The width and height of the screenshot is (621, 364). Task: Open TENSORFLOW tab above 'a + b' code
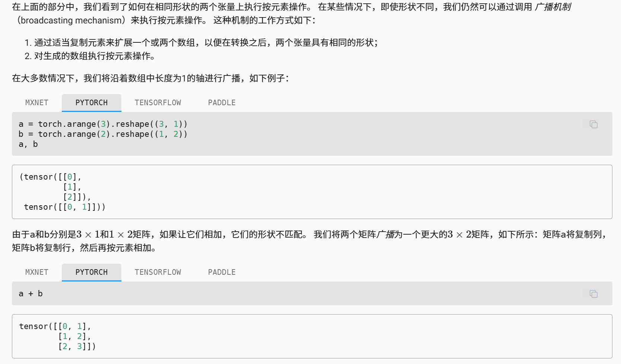click(158, 272)
